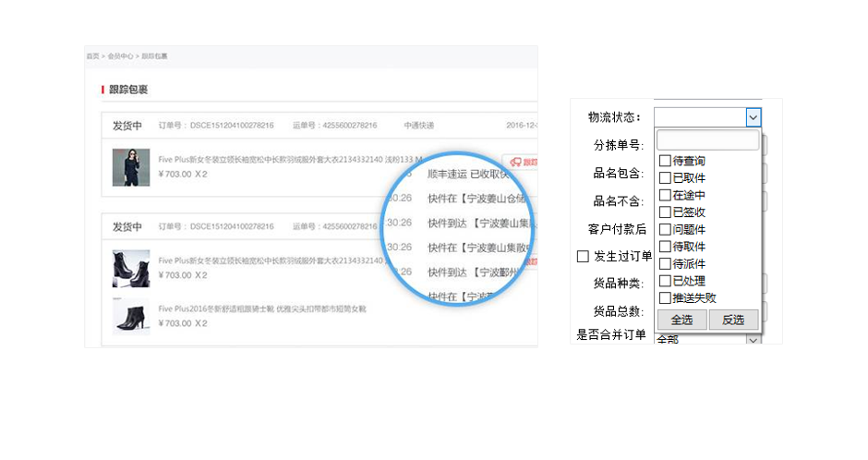Click the high-heel boot product image
The height and width of the screenshot is (460, 868).
point(130,316)
